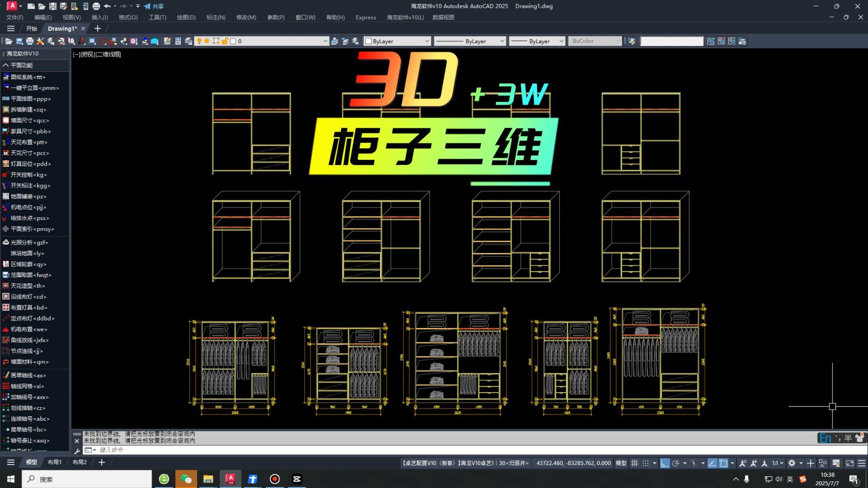Toggle polar tracking in status bar
This screenshot has height=488, width=868.
(x=676, y=463)
